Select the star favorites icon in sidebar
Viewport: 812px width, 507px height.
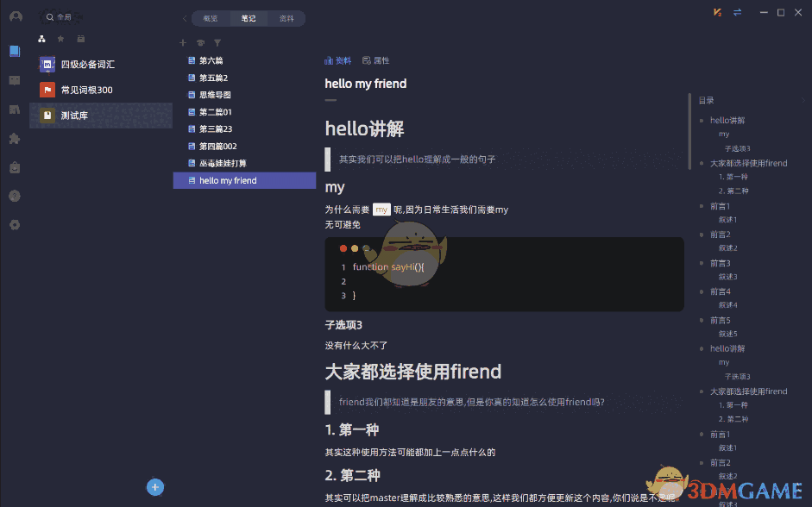(x=60, y=38)
